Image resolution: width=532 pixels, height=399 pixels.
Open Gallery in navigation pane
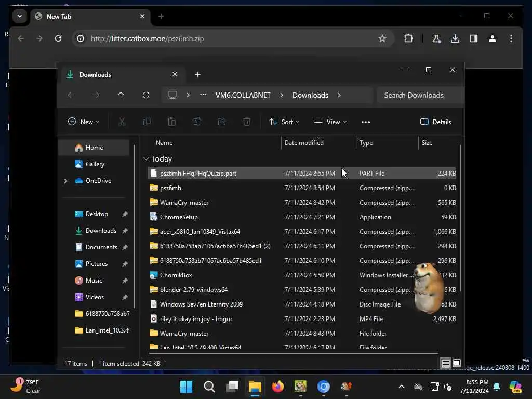(94, 164)
